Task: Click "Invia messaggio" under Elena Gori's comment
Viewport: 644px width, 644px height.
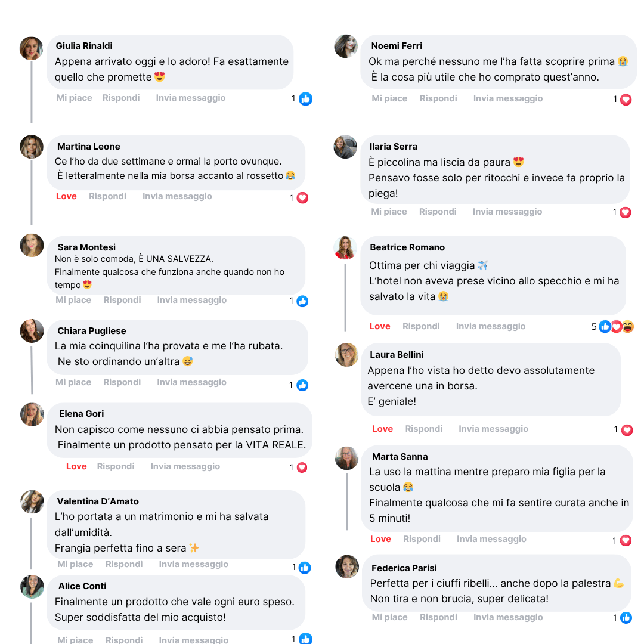Action: tap(185, 466)
